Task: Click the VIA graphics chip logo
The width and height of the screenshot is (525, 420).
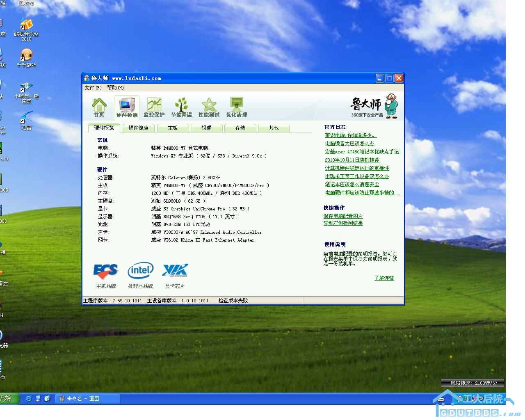Action: point(175,271)
